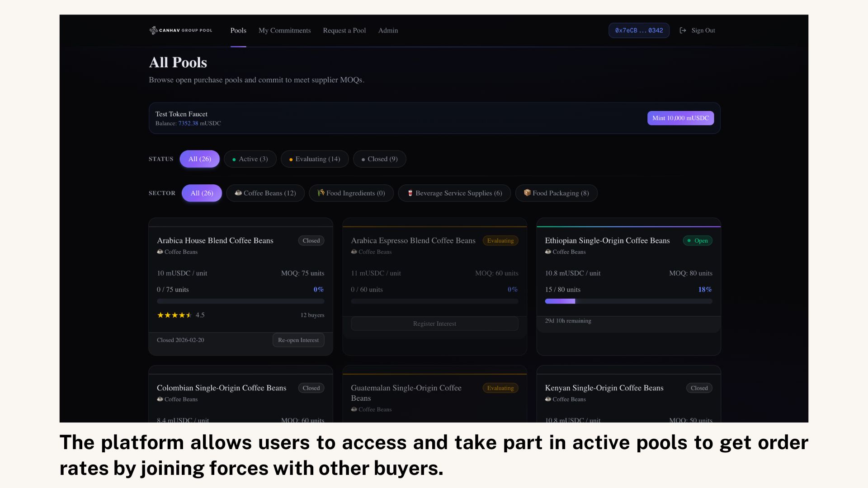Click the coffee icon under Ethiopian Single-Origin
868x488 pixels.
(548, 252)
